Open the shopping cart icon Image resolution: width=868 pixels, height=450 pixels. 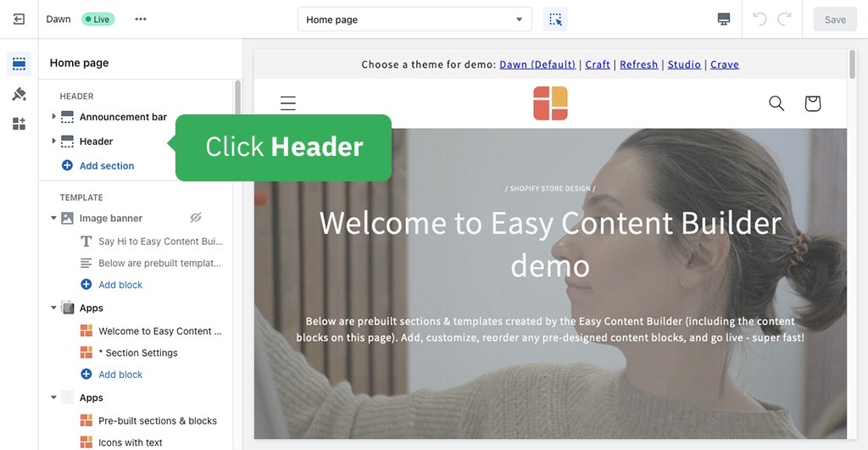812,103
